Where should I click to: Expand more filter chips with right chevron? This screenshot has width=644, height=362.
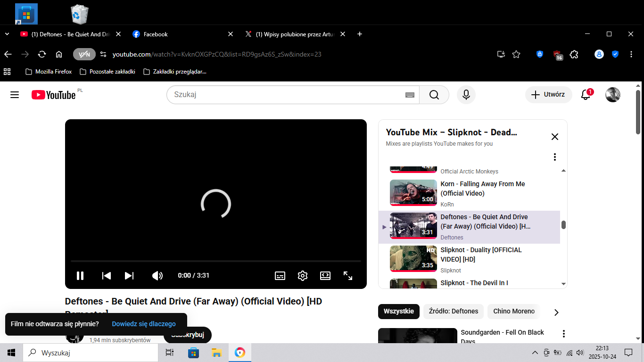[556, 312]
